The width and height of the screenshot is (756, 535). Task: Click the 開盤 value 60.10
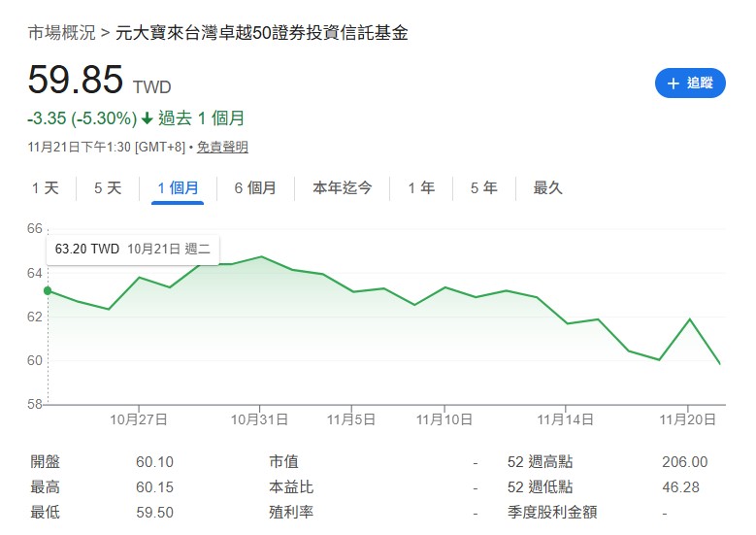(x=154, y=462)
